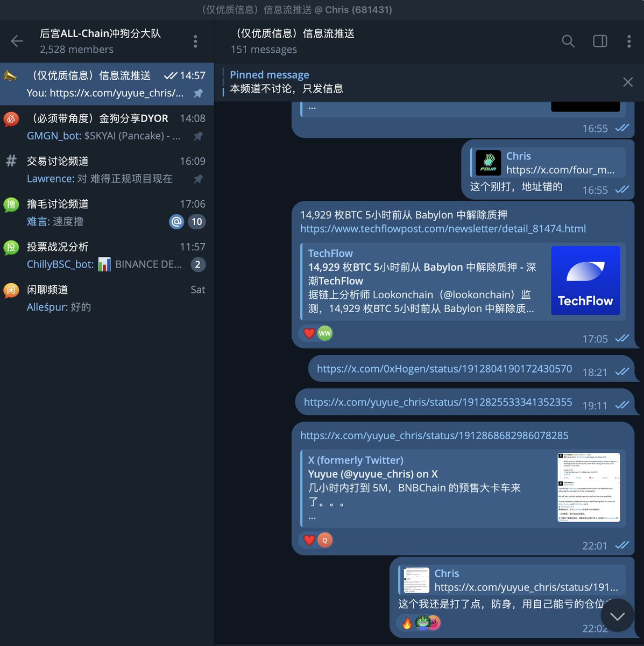This screenshot has height=646, width=644.
Task: Click the back arrow in sidebar header
Action: (17, 41)
